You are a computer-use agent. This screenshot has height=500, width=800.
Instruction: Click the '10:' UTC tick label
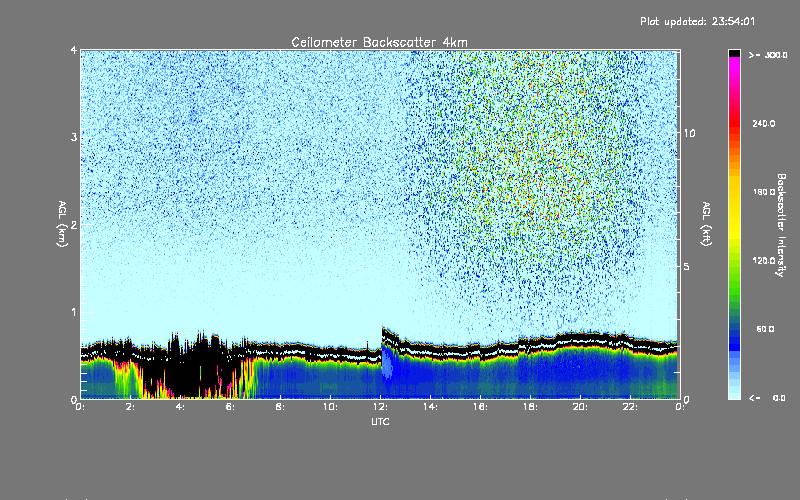pos(331,407)
